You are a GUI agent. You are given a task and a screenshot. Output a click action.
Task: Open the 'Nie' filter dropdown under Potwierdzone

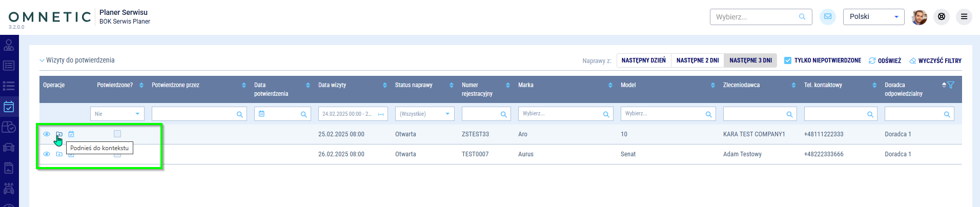click(117, 114)
